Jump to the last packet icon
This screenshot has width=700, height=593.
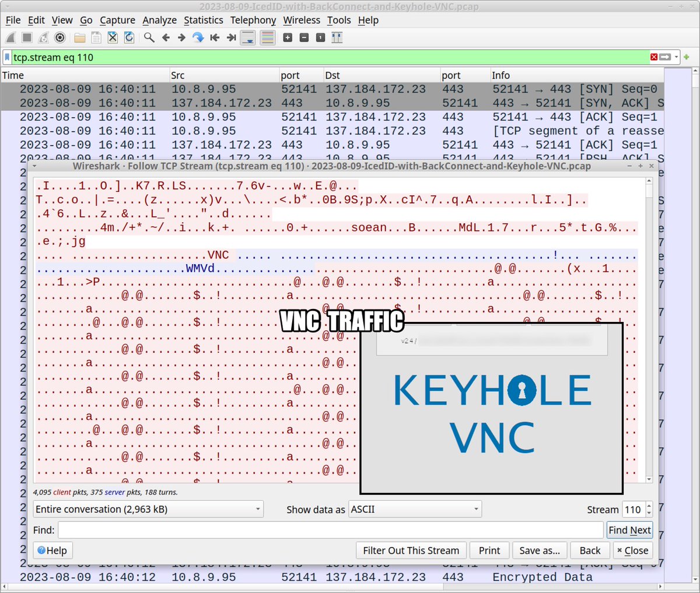pos(231,37)
